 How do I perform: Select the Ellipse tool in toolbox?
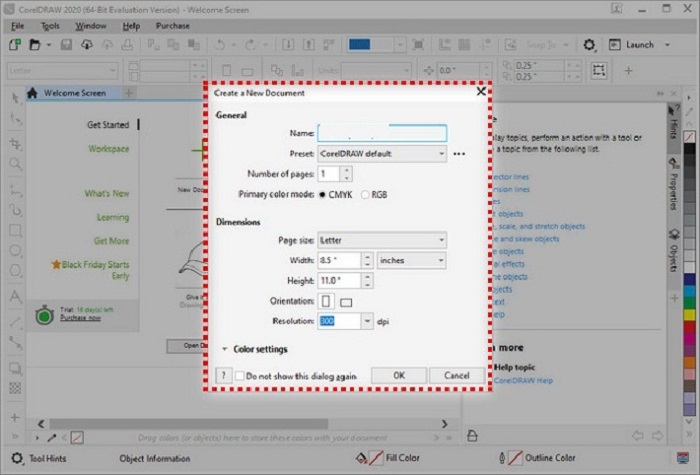click(x=15, y=250)
